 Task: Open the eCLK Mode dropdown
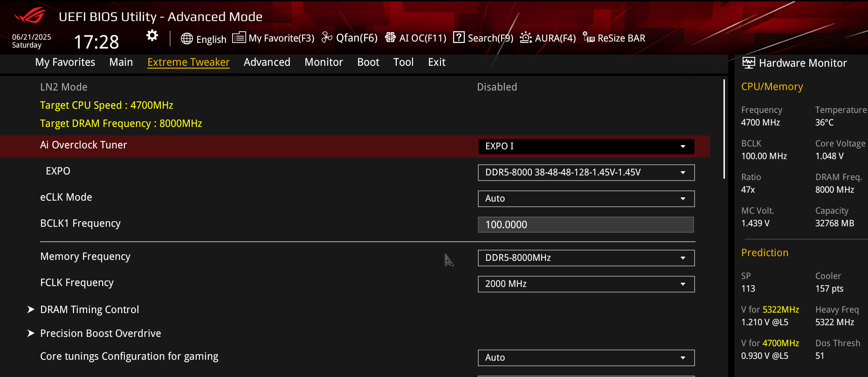tap(586, 198)
